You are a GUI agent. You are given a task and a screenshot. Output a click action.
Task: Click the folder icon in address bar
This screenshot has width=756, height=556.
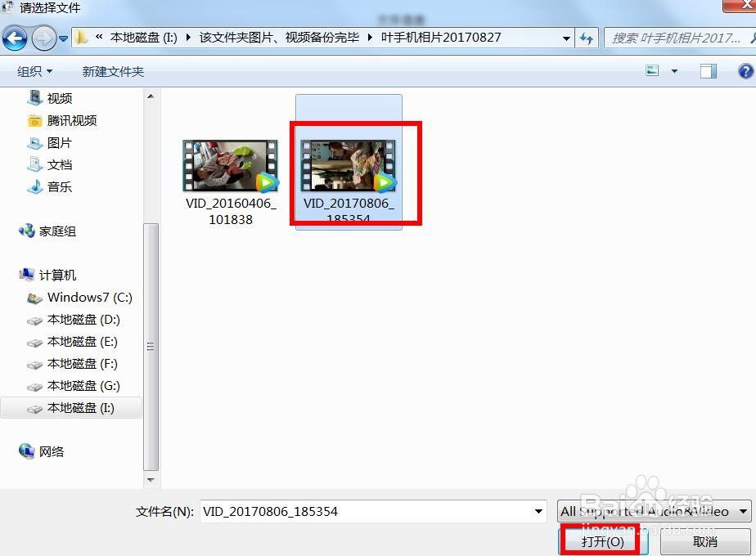(80, 38)
